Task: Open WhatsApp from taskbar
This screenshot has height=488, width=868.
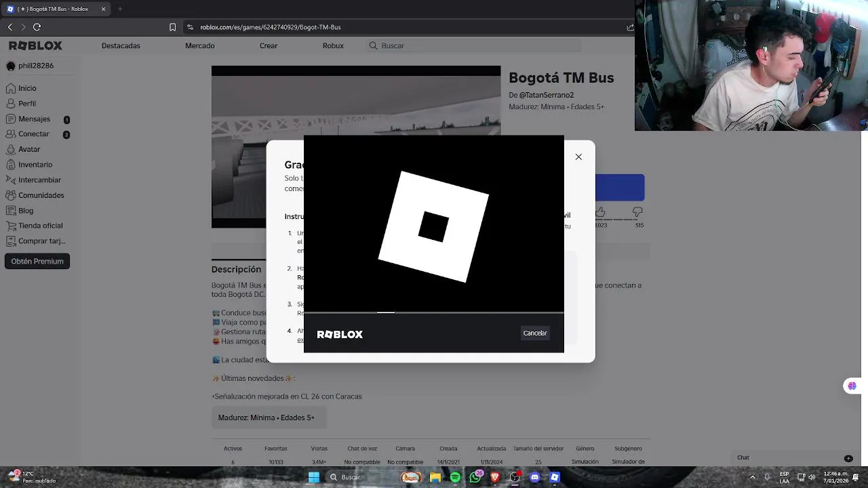Action: coord(475,477)
